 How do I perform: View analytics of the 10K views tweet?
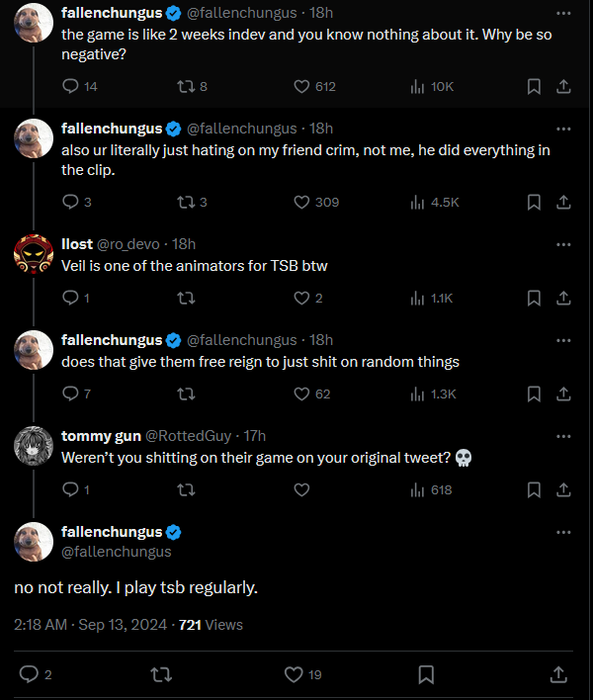[x=417, y=86]
